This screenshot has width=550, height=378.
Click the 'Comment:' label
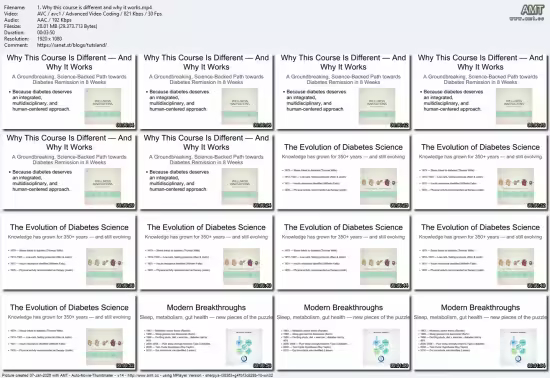[x=16, y=45]
